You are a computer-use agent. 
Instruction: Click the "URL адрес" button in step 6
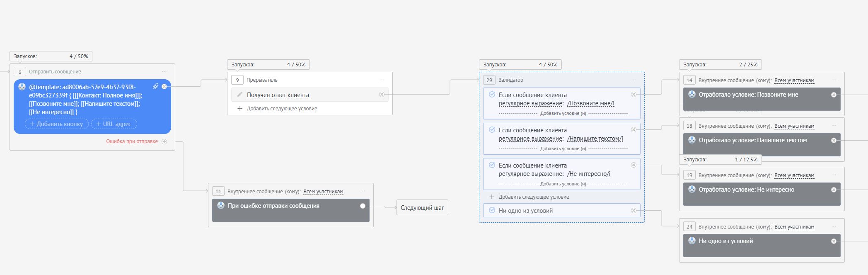[x=114, y=124]
